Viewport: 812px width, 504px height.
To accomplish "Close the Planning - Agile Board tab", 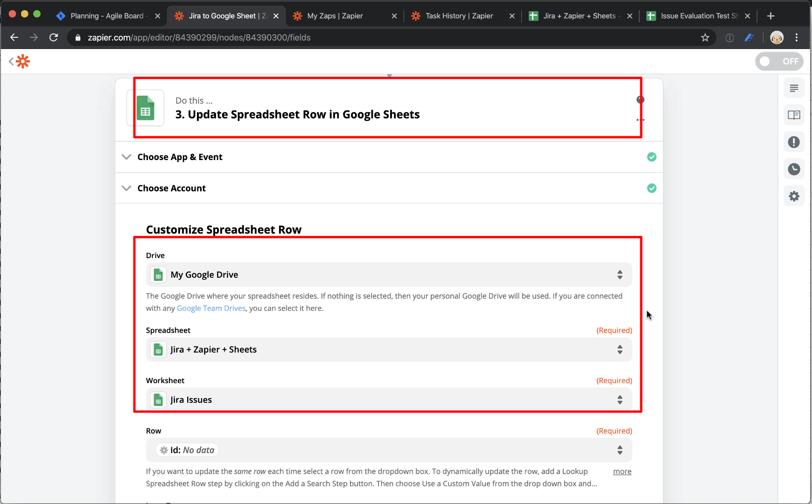I will (158, 16).
